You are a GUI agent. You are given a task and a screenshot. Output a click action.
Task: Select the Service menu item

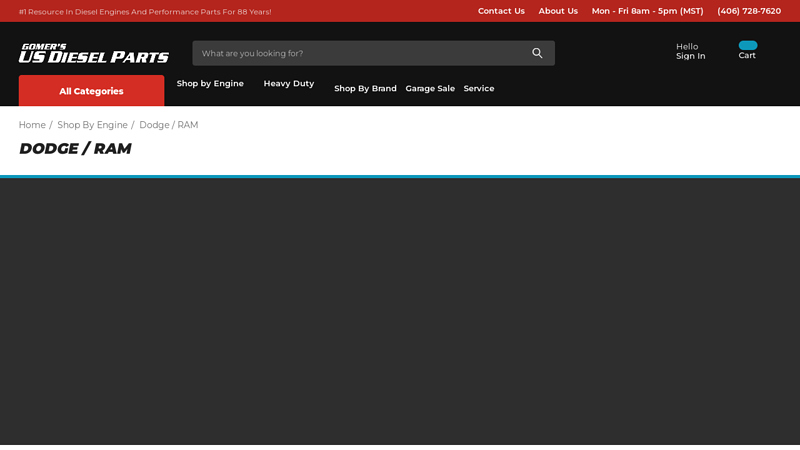478,89
